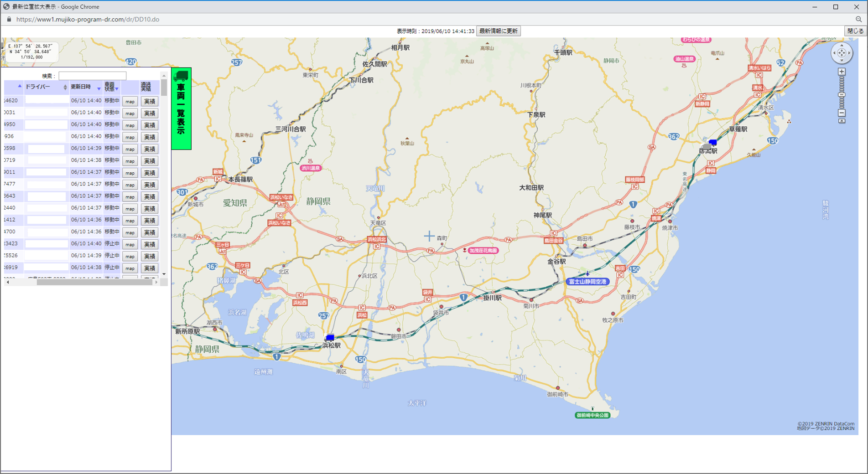Sort by the ドライバー column header

[46, 87]
